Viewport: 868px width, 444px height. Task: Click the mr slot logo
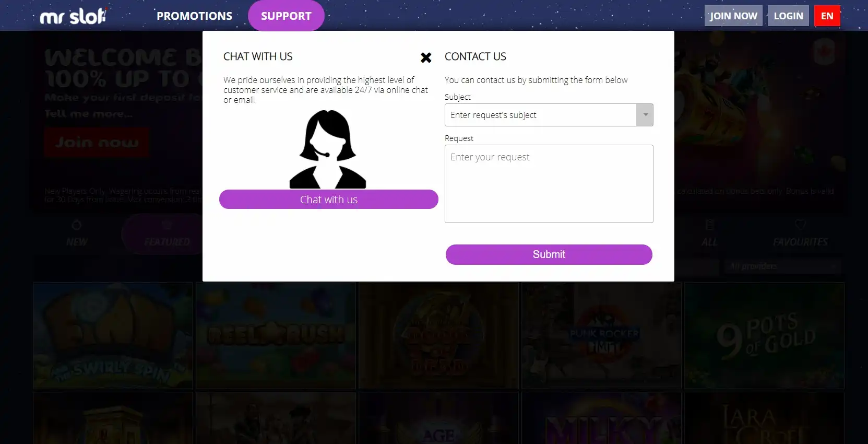click(73, 16)
